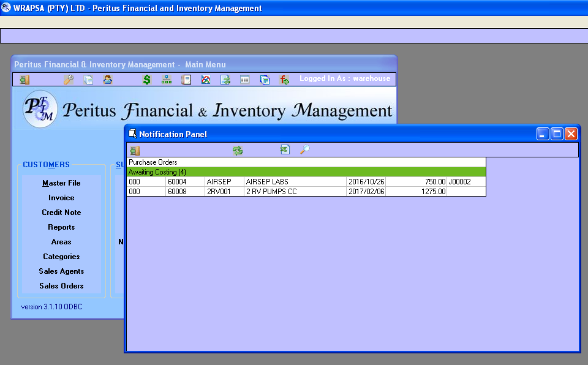Select order number 60004 cell
588x365 pixels.
click(x=185, y=181)
